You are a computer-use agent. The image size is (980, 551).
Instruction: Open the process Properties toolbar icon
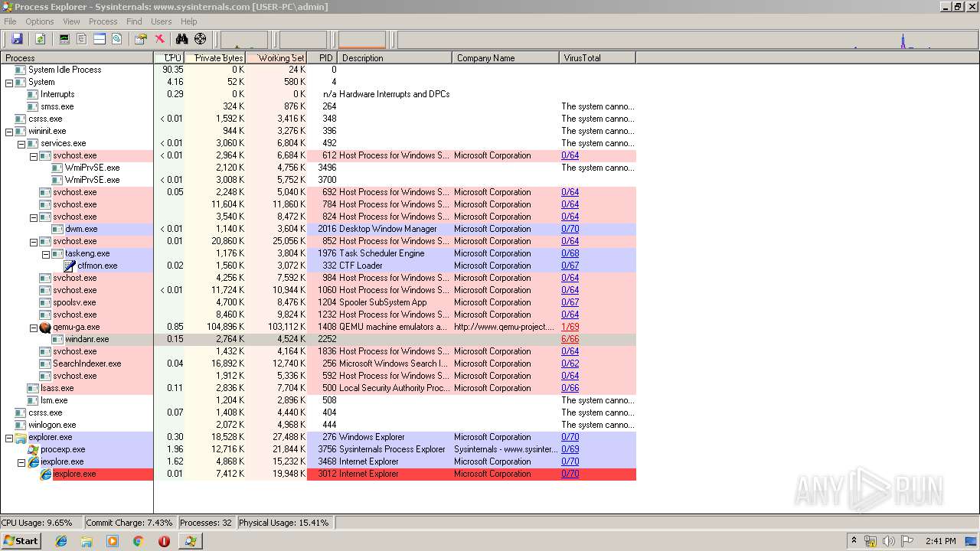coord(140,39)
